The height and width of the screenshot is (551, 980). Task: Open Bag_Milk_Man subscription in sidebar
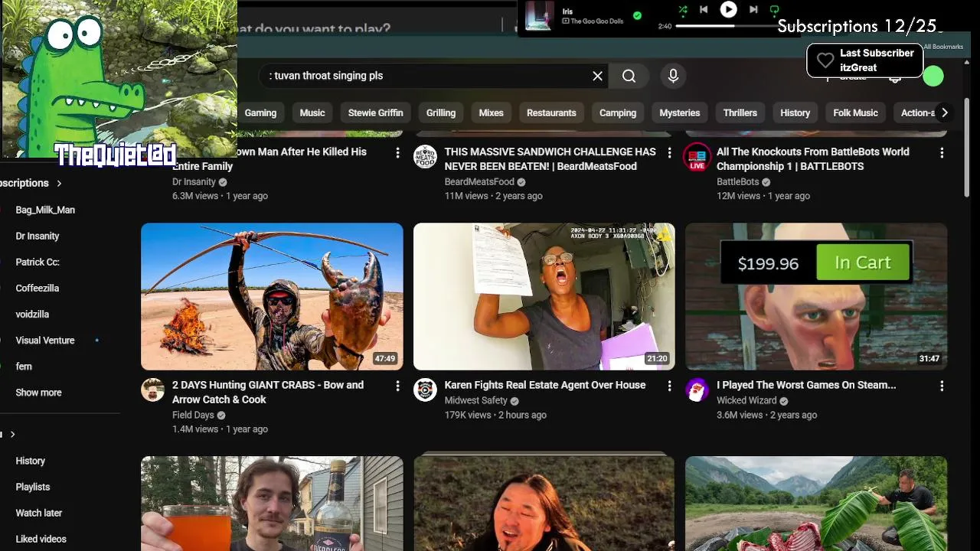click(45, 210)
